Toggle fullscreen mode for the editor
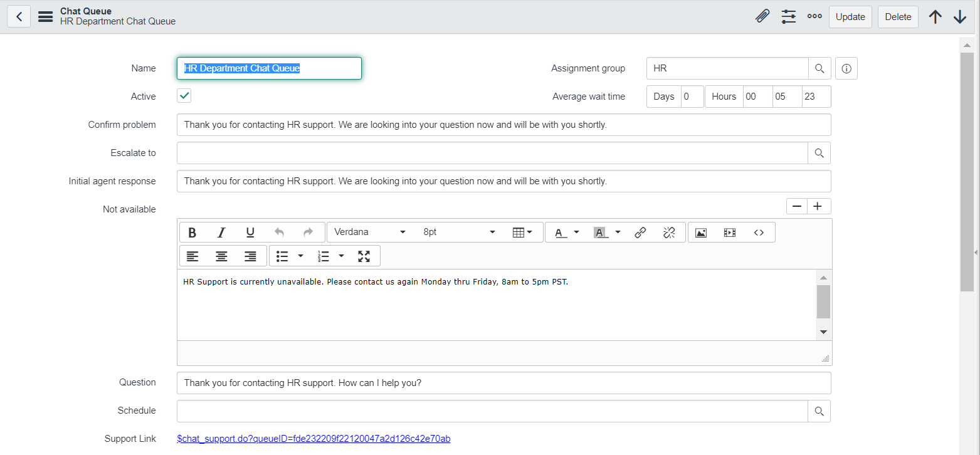Viewport: 980px width, 455px height. tap(364, 256)
